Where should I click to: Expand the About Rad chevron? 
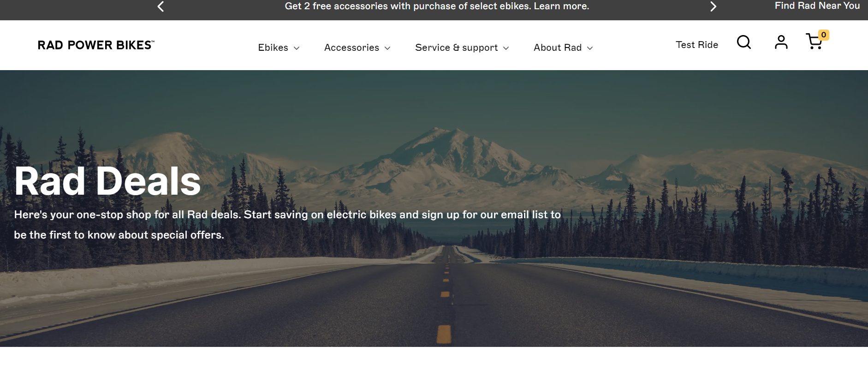[x=589, y=48]
